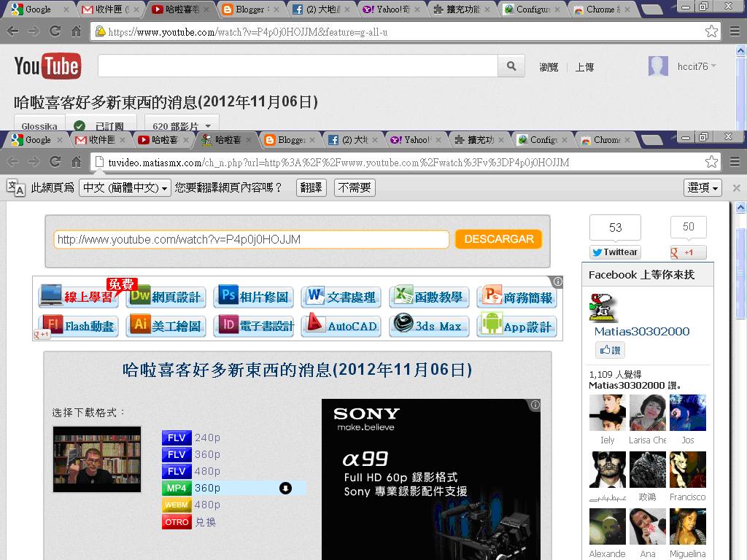Click the bookmark star in YouTube address bar
The height and width of the screenshot is (560, 747).
point(711,32)
